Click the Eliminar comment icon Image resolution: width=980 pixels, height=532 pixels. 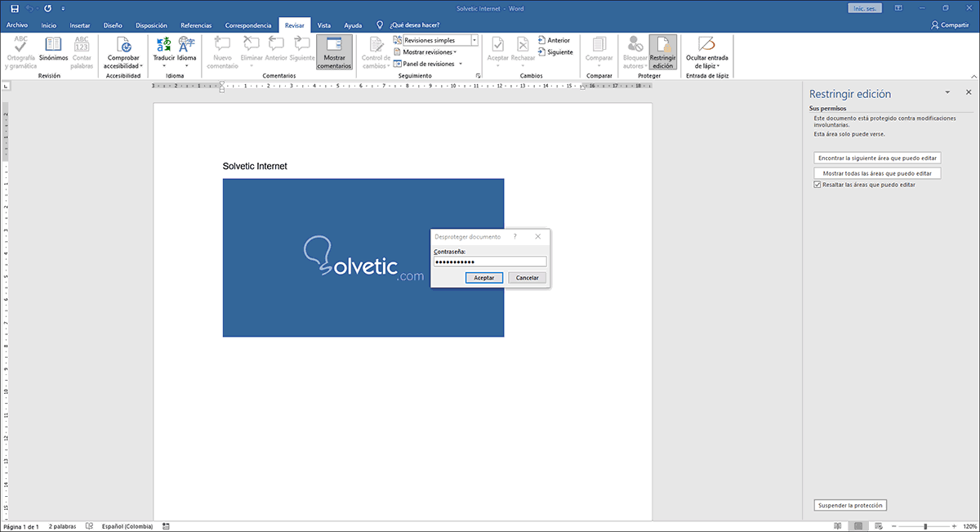(x=252, y=44)
